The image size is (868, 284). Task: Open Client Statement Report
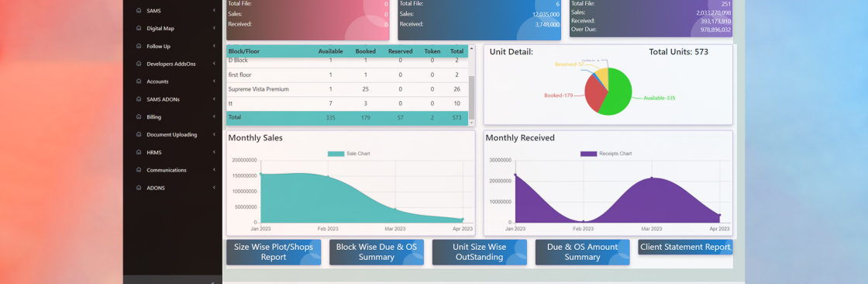click(685, 247)
